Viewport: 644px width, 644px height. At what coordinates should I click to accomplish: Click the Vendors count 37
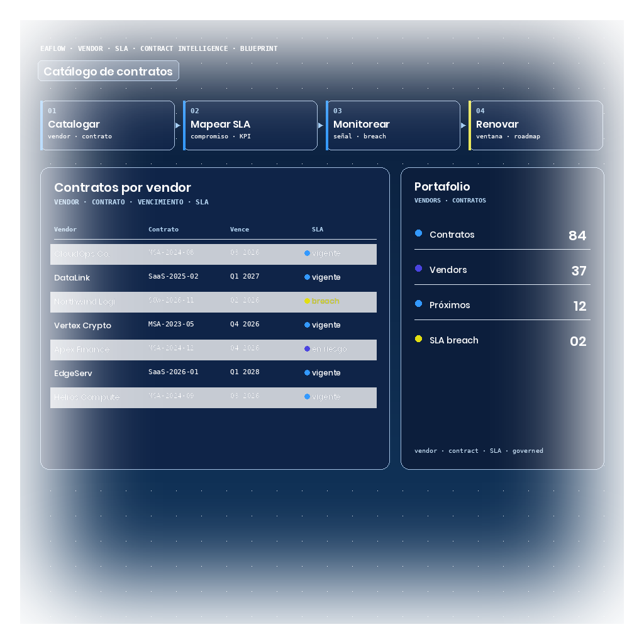579,271
